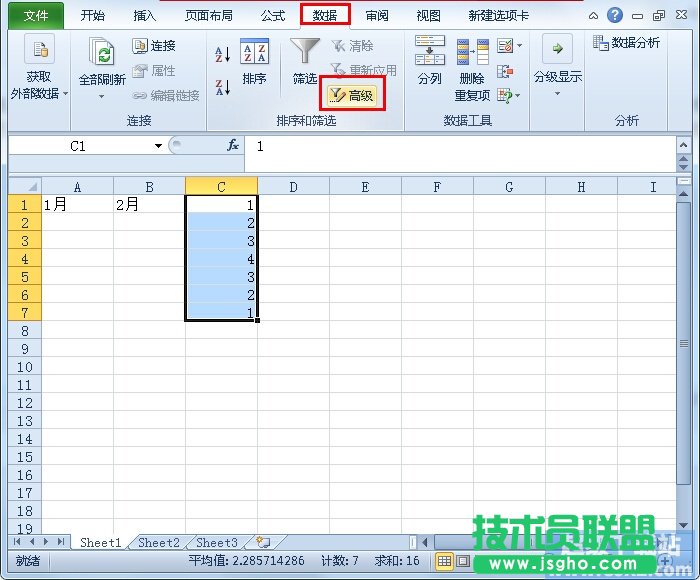This screenshot has width=700, height=580.
Task: Clear filter (清除) button
Action: [352, 46]
